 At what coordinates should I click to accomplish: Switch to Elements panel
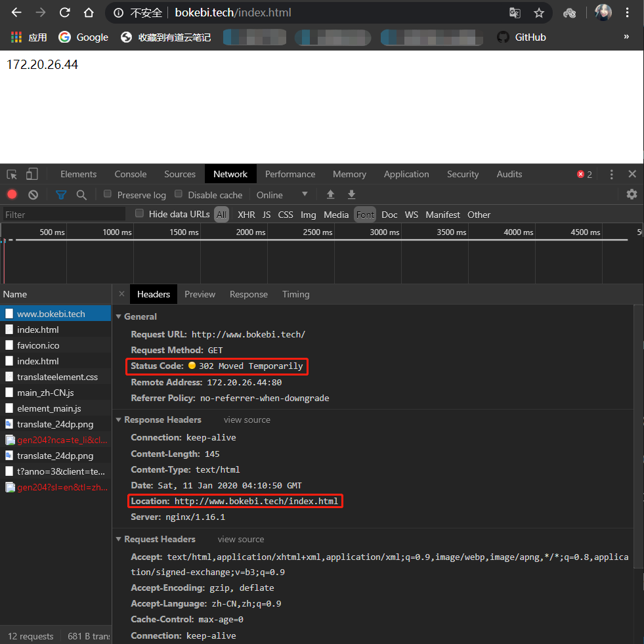point(78,174)
